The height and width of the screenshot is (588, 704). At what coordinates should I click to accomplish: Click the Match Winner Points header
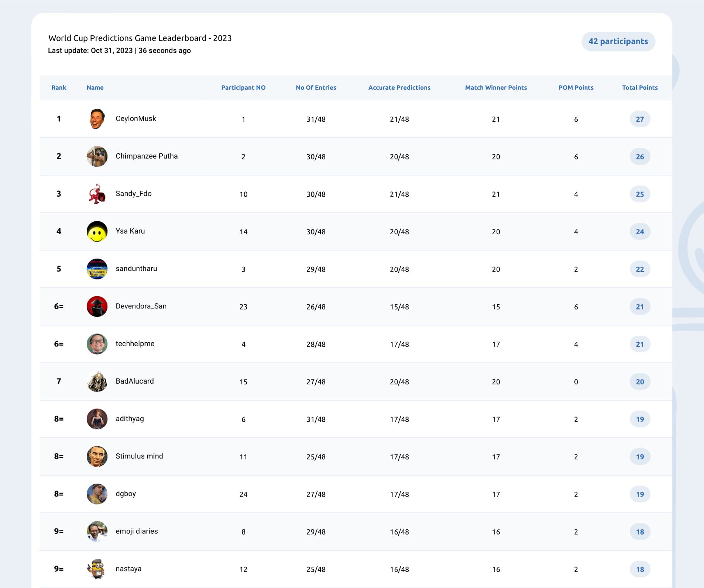point(496,87)
